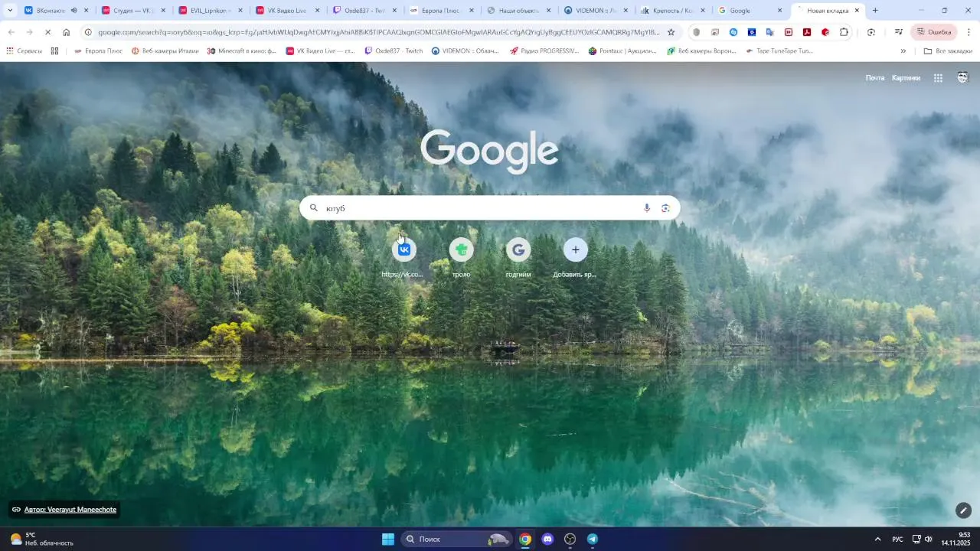980x551 pixels.
Task: Open the Adobe Acrobat extension icon
Action: click(x=807, y=32)
